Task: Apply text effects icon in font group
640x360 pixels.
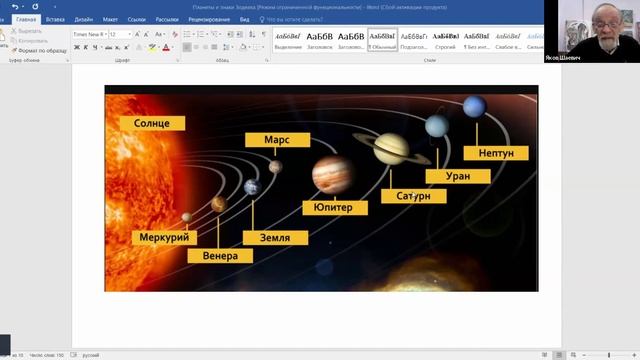Action: click(x=139, y=48)
